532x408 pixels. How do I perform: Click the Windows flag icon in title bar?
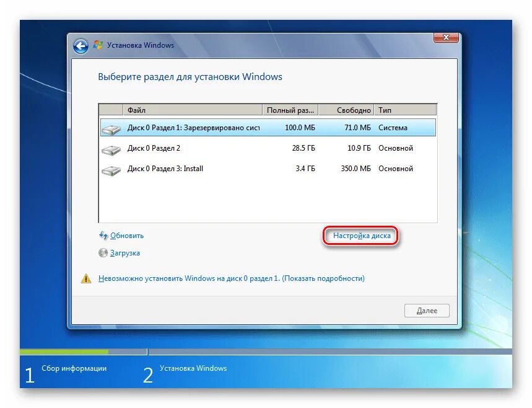[98, 45]
